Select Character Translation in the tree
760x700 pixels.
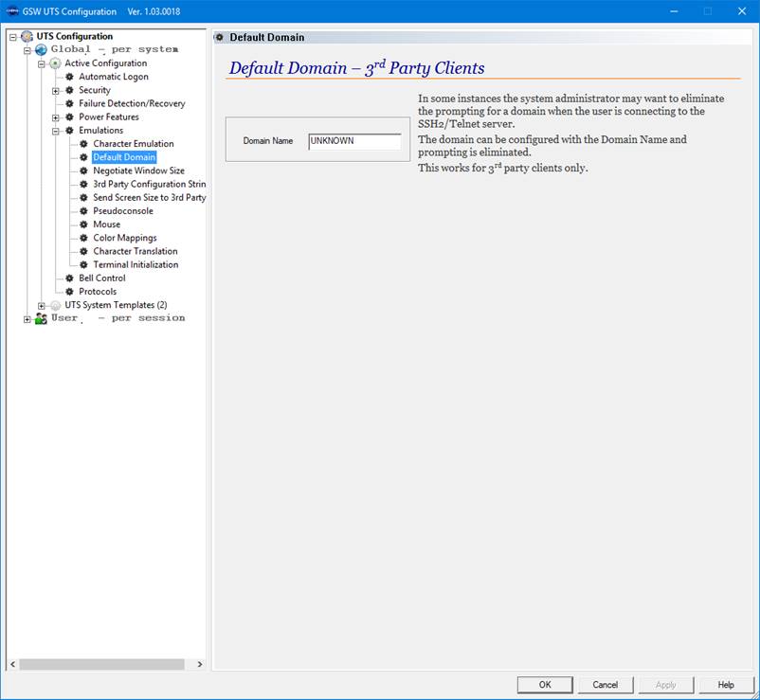[x=136, y=251]
